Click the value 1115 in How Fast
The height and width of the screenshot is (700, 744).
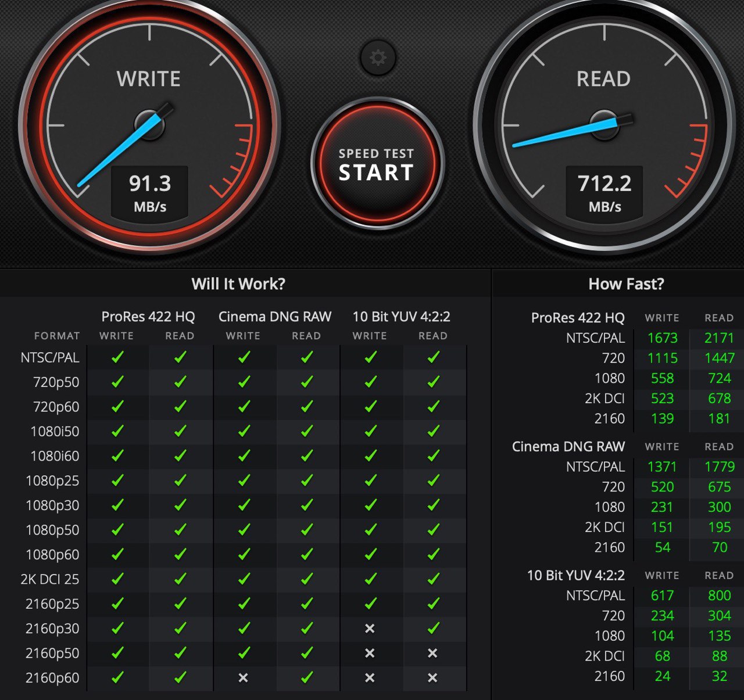(663, 358)
